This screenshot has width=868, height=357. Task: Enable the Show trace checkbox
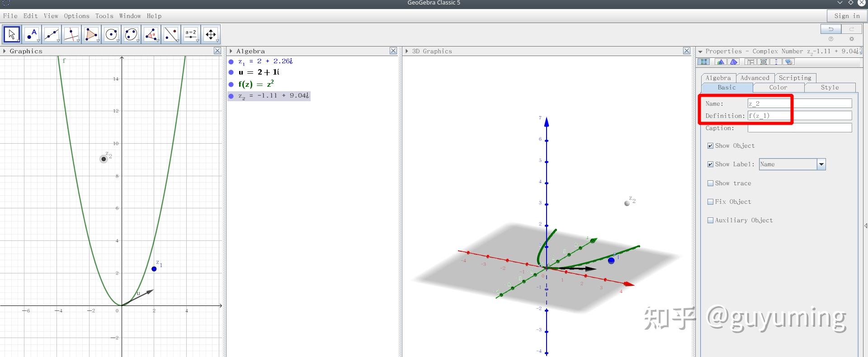pos(710,183)
